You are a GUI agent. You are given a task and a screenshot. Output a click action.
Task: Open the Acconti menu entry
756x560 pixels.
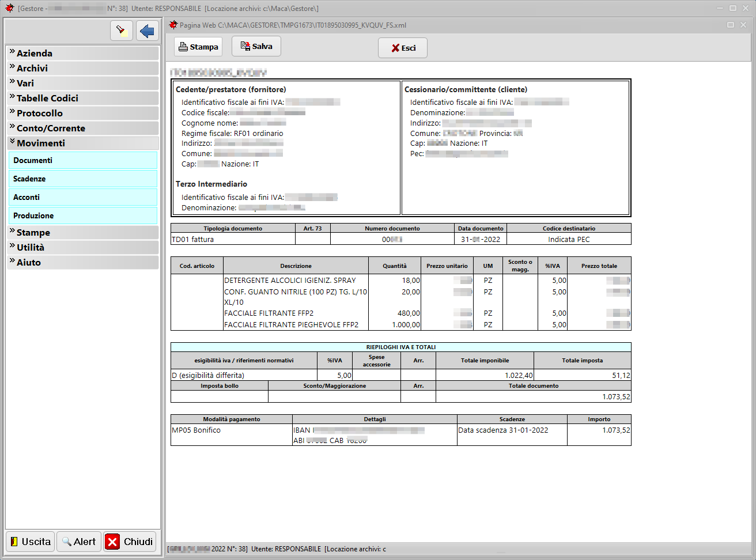click(x=82, y=197)
